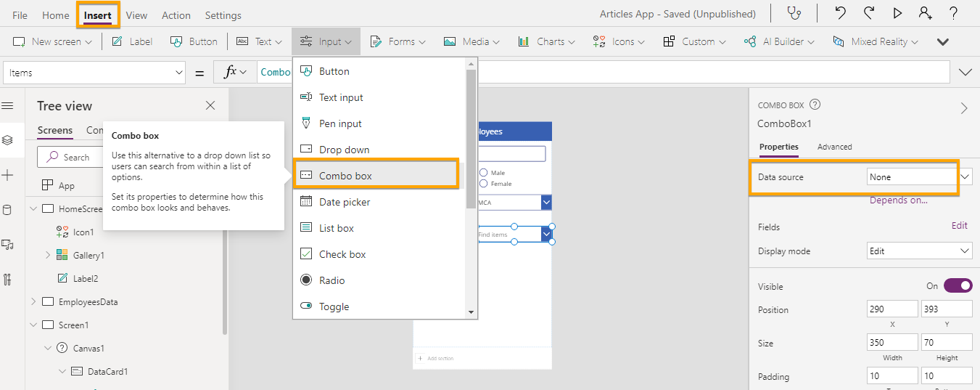Switch to the Advanced tab
980x390 pixels.
coord(834,147)
